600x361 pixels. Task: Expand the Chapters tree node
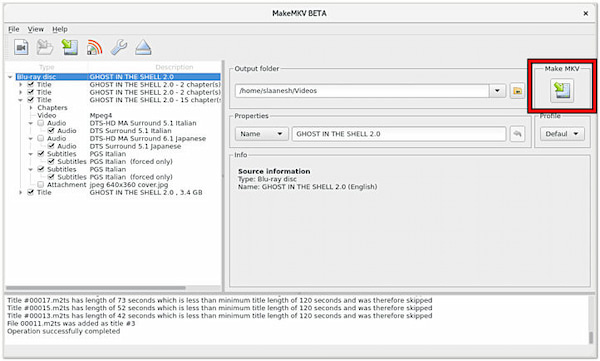[31, 108]
